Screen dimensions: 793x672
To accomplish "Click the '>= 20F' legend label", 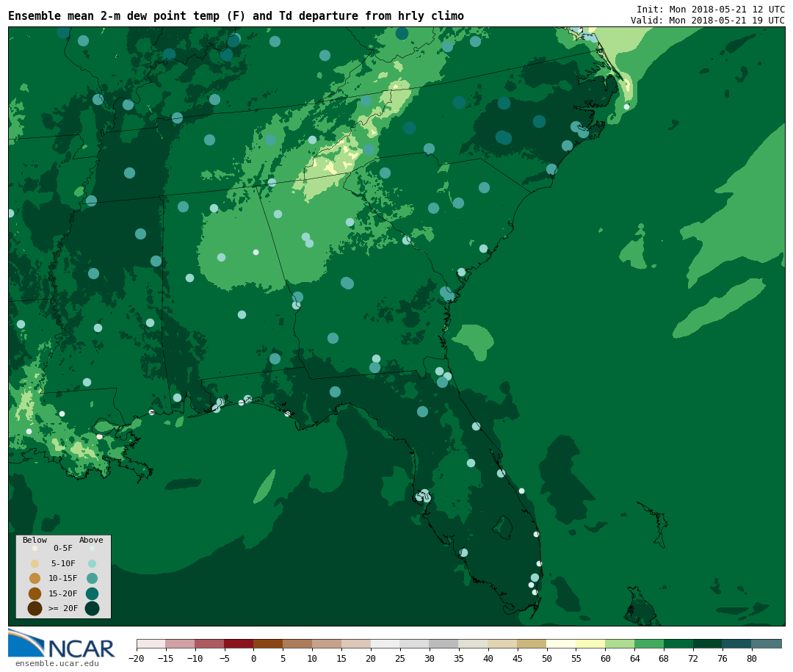I will [63, 608].
